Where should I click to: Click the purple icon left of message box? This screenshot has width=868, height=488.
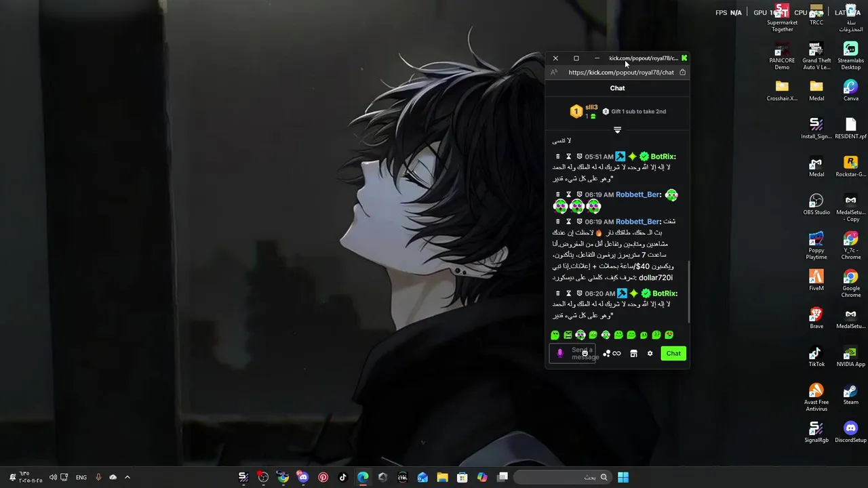coord(560,353)
